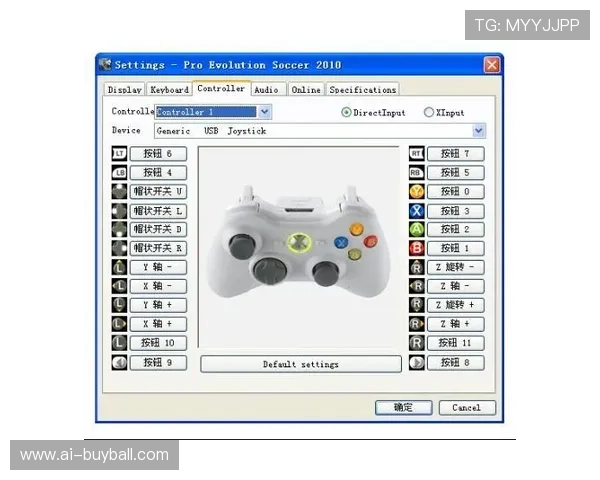
Task: Click the left stick press icon
Action: pyautogui.click(x=119, y=343)
